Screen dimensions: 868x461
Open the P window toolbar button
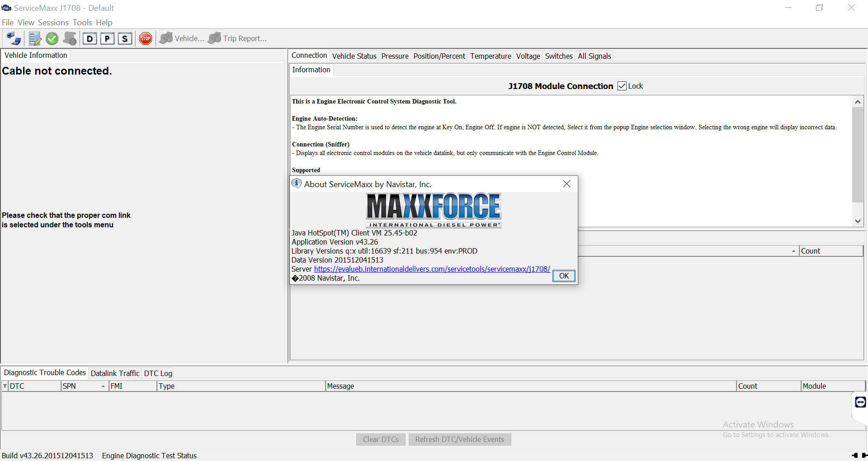click(107, 38)
